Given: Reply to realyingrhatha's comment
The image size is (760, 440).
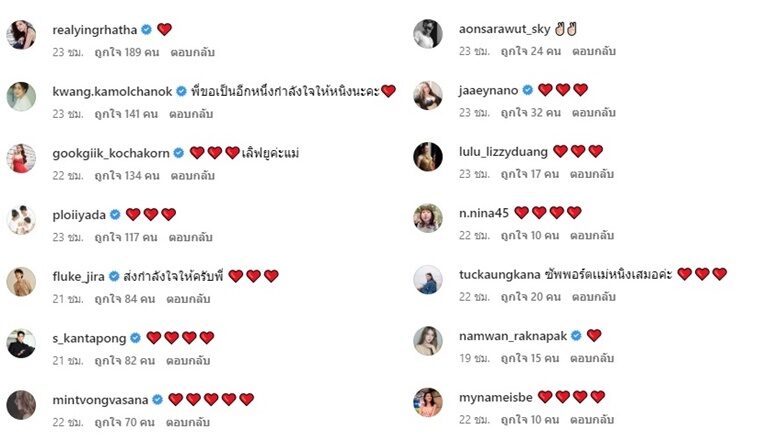Looking at the screenshot, I should 192,52.
